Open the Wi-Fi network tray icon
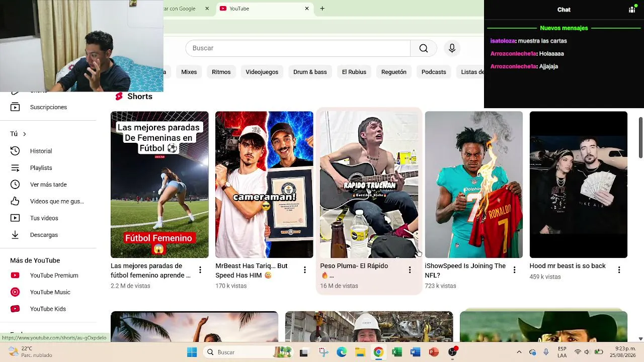 click(578, 352)
